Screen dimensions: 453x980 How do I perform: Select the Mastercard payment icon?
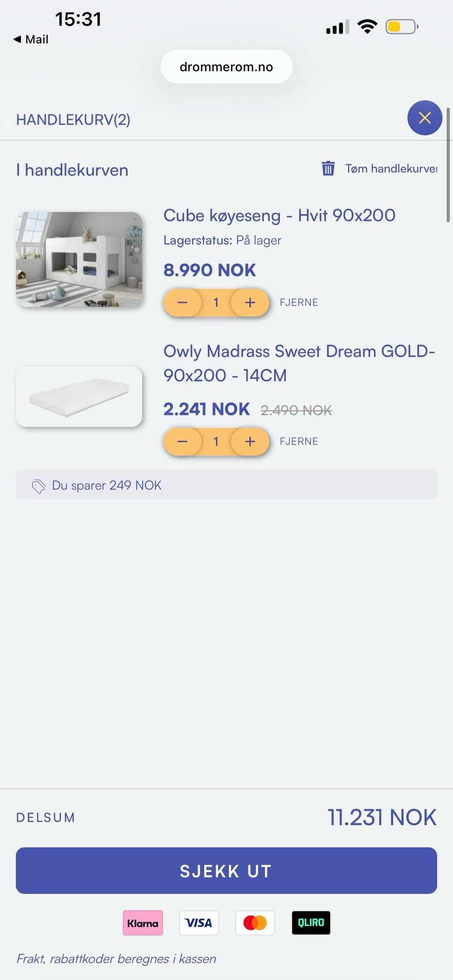255,923
